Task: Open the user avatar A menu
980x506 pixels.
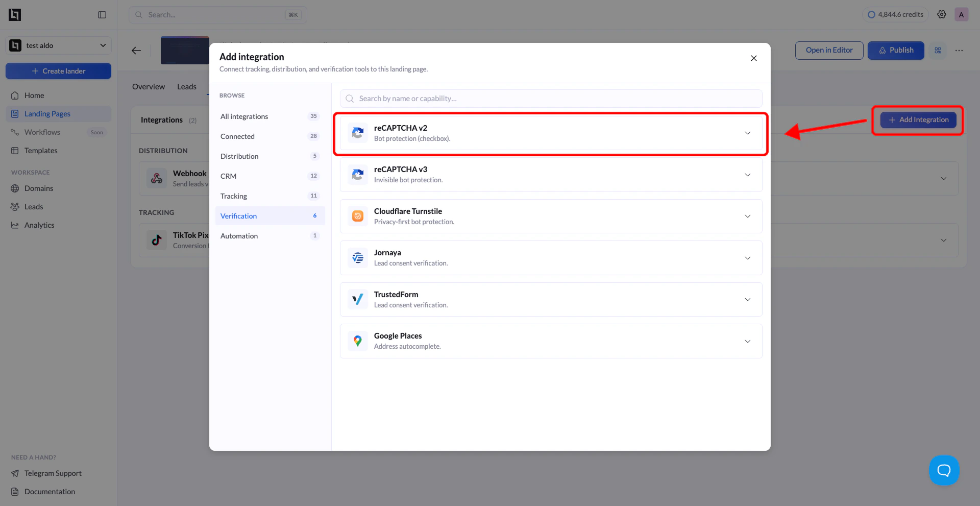Action: coord(961,14)
